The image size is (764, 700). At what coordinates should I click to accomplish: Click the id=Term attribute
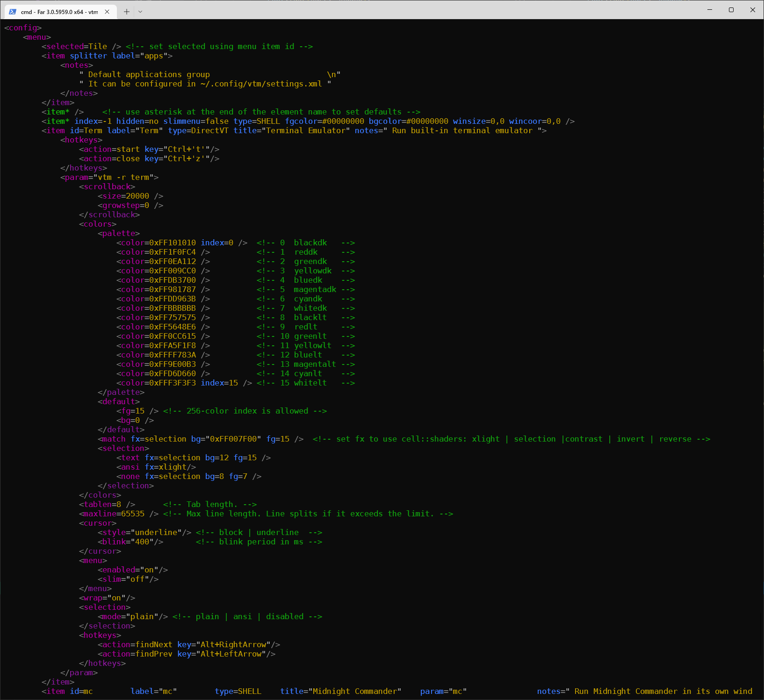86,131
